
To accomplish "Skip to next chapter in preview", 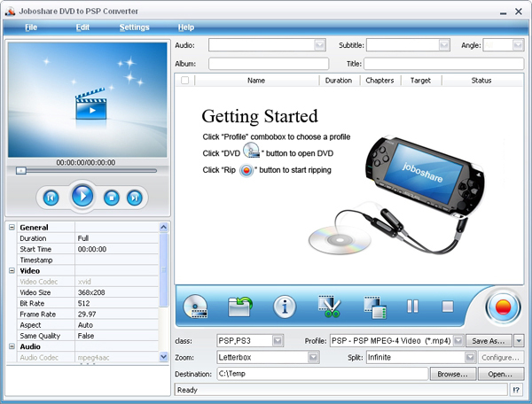I will tap(135, 198).
